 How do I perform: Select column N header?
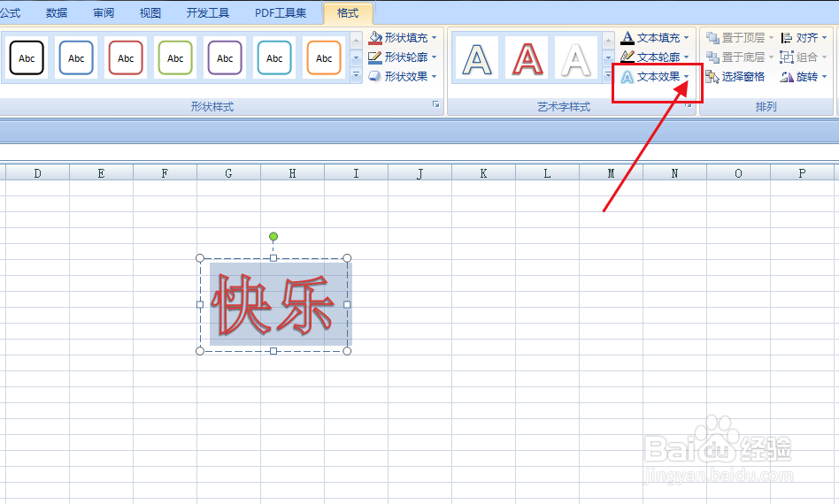coord(674,173)
